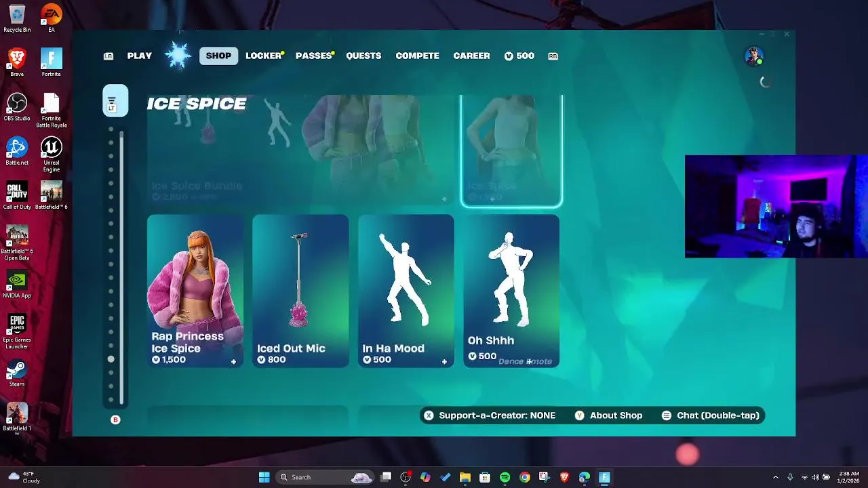Screen dimensions: 868x488
Task: Open Battlefield 6 Open Beta shortcut
Action: (x=17, y=243)
